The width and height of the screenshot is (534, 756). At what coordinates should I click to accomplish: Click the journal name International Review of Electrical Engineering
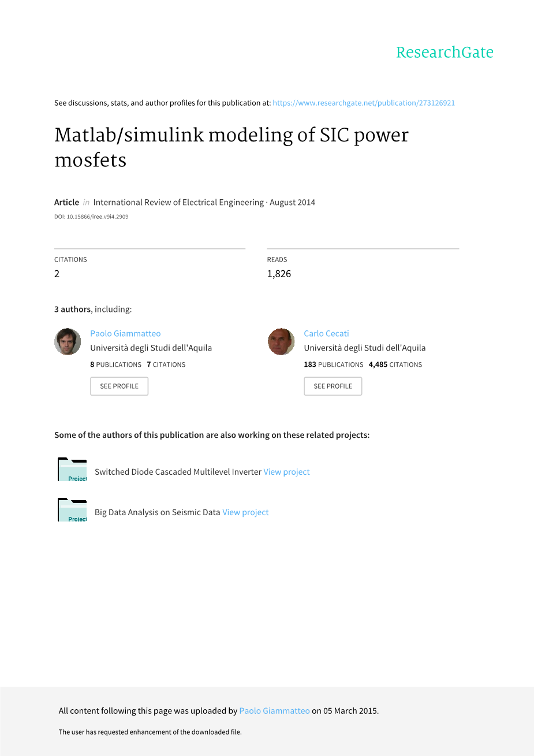[178, 202]
